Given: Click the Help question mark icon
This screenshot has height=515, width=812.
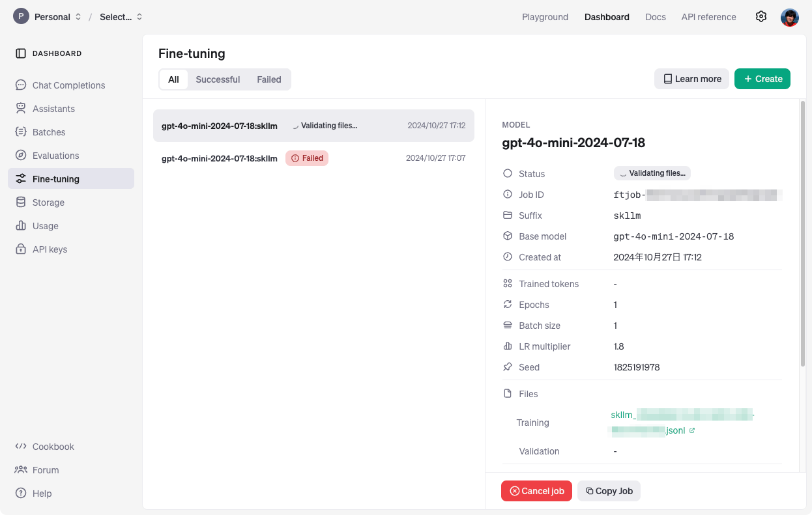Looking at the screenshot, I should pyautogui.click(x=21, y=494).
